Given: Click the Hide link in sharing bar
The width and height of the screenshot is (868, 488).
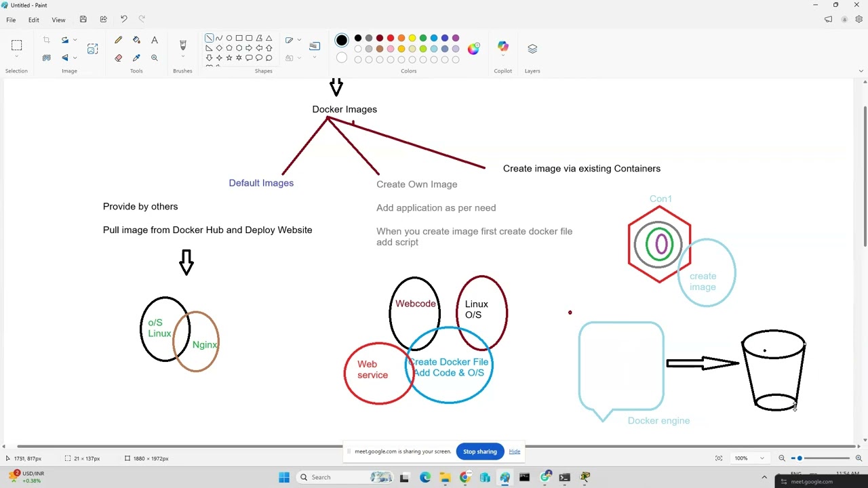Looking at the screenshot, I should pos(515,451).
